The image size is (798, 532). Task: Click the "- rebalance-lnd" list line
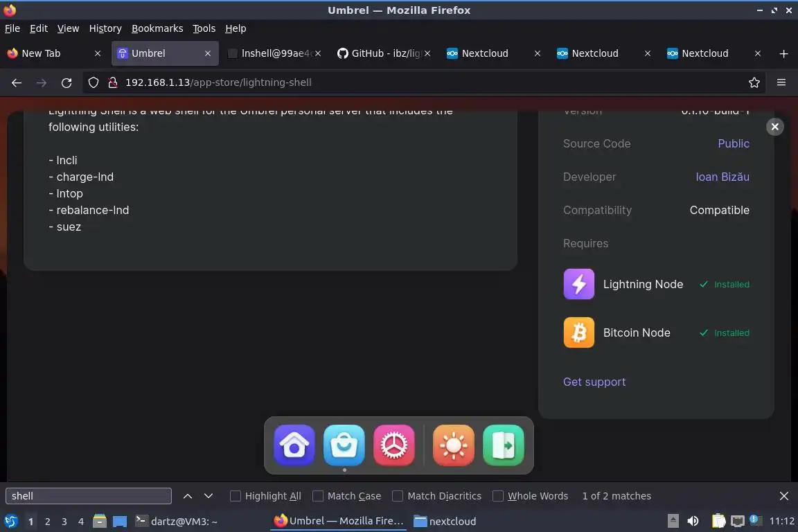coord(89,211)
